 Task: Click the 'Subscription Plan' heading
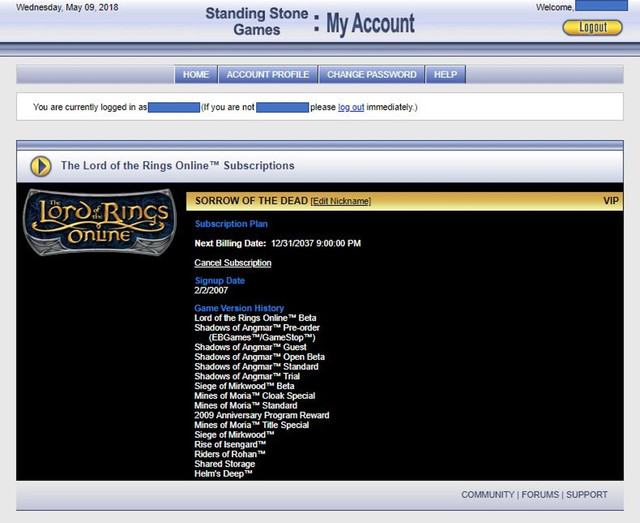pyautogui.click(x=231, y=224)
